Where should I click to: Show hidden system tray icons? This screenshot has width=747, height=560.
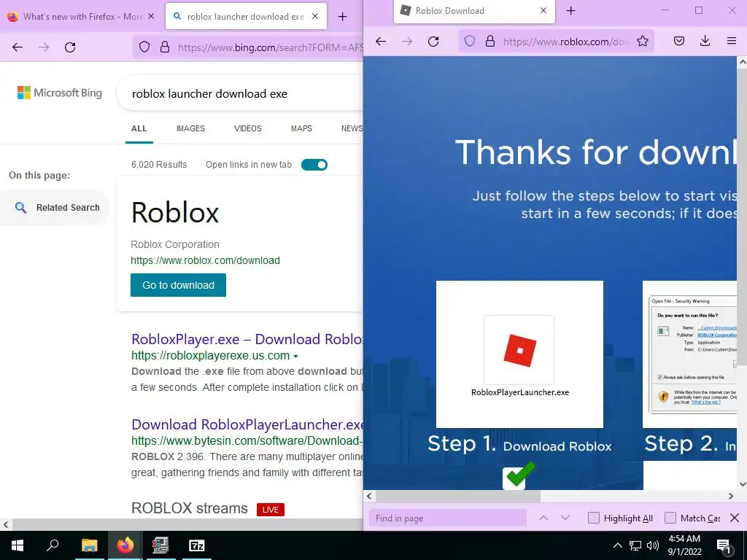click(617, 545)
